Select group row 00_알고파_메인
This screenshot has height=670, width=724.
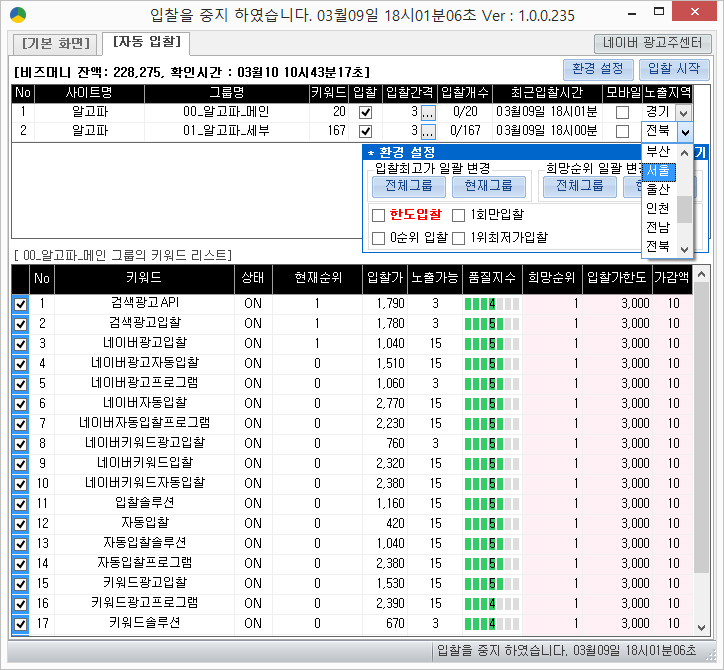coord(352,112)
